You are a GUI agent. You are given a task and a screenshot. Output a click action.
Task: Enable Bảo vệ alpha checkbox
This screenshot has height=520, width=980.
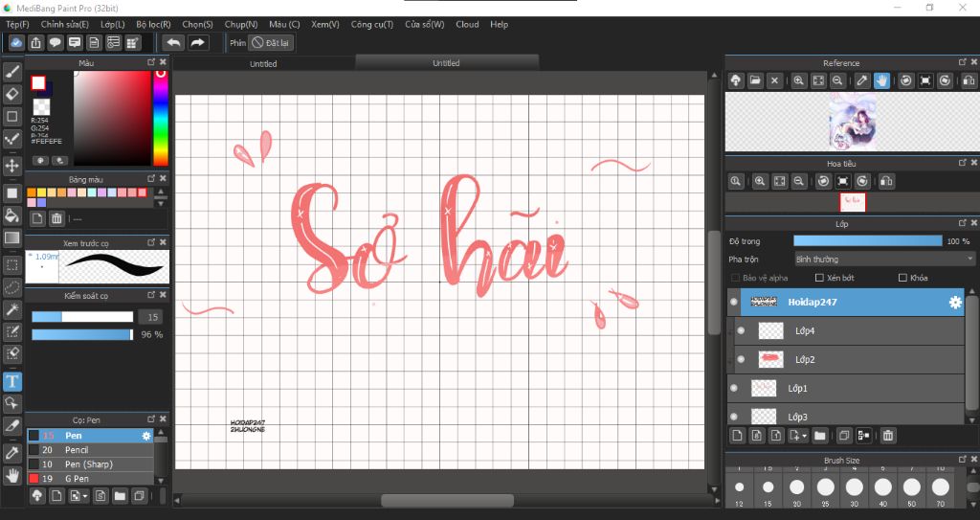tap(735, 278)
